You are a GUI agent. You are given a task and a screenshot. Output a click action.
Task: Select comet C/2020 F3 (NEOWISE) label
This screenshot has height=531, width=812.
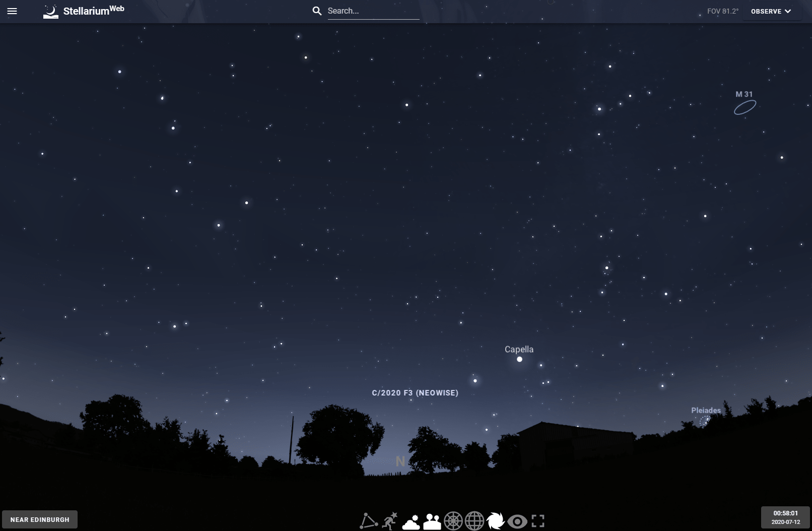click(415, 393)
